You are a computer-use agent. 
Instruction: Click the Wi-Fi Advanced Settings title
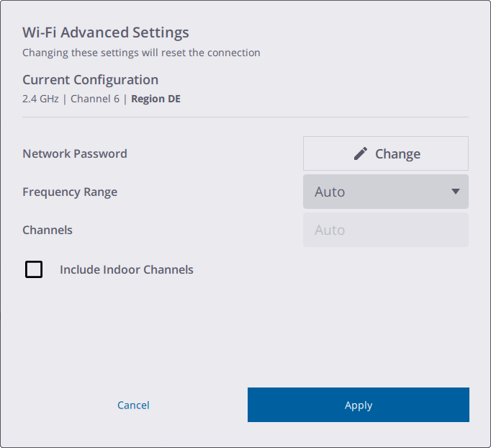(x=106, y=32)
